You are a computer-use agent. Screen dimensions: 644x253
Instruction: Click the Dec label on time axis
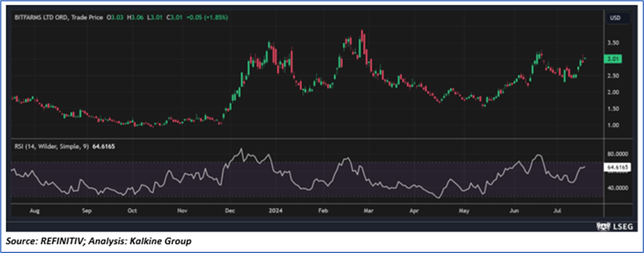tap(230, 211)
